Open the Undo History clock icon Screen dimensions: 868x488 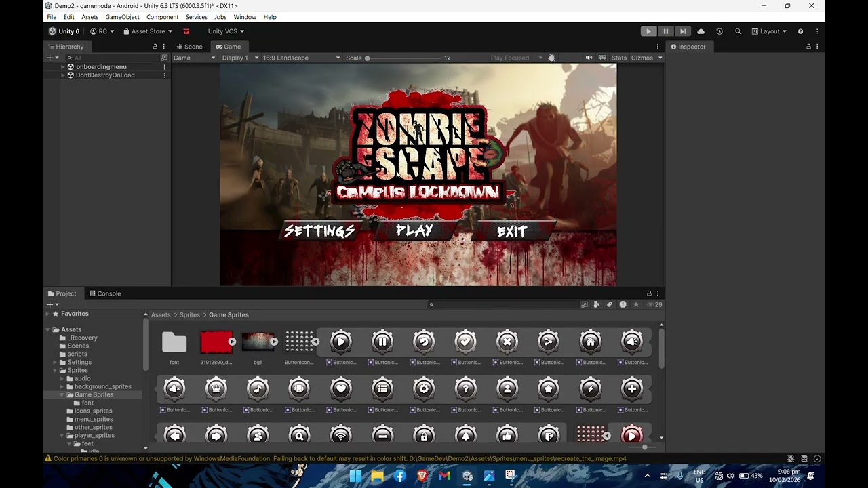point(719,31)
